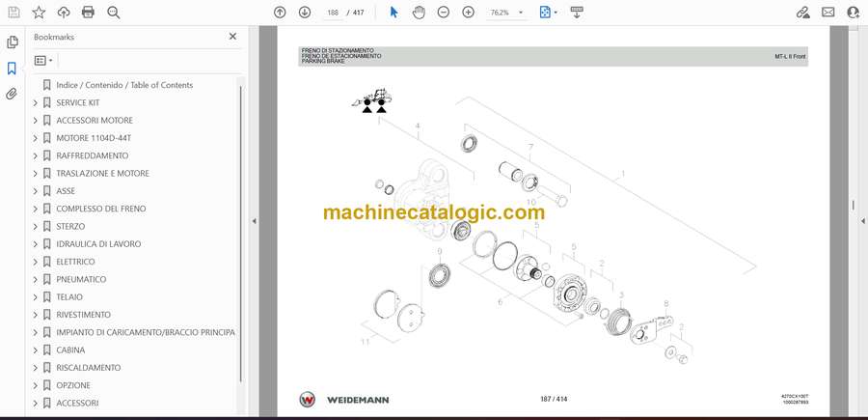
Task: Open the account sharing icon
Action: tap(854, 13)
